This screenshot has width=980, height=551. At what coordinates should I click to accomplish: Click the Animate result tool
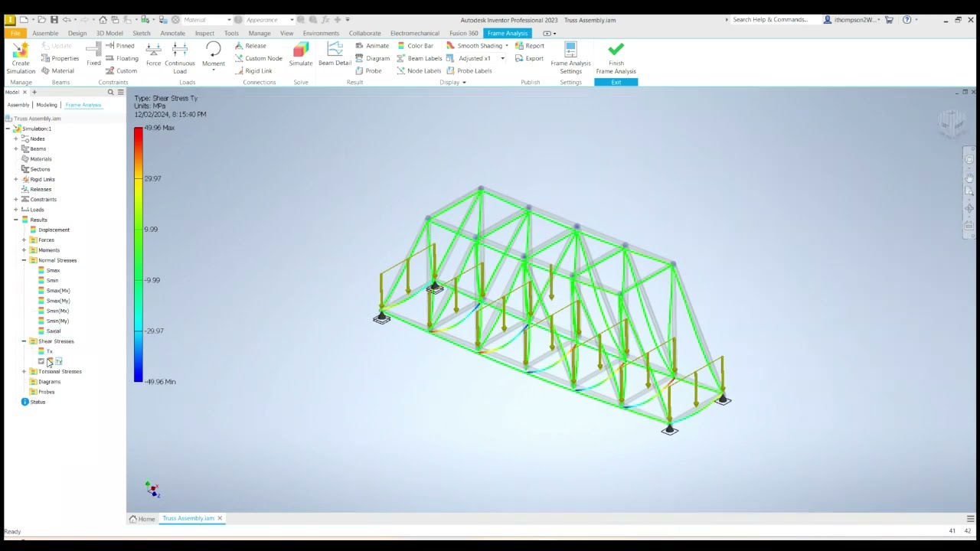[372, 46]
